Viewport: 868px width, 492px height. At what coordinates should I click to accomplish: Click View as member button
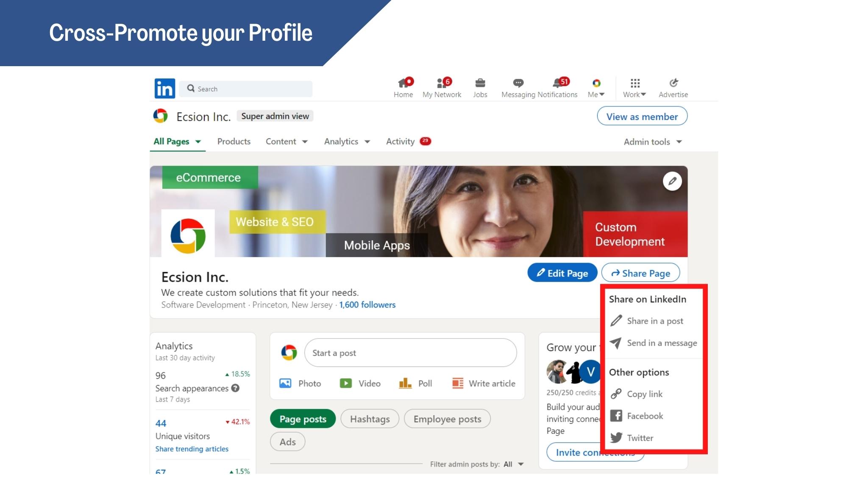pyautogui.click(x=642, y=117)
